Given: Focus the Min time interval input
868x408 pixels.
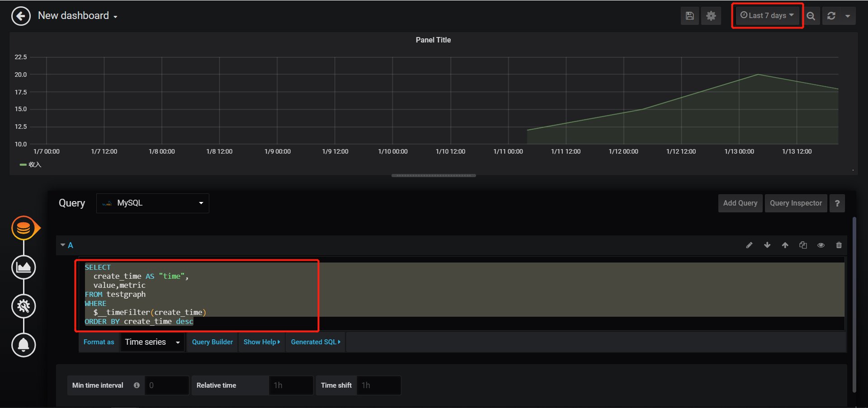Looking at the screenshot, I should click(x=166, y=385).
